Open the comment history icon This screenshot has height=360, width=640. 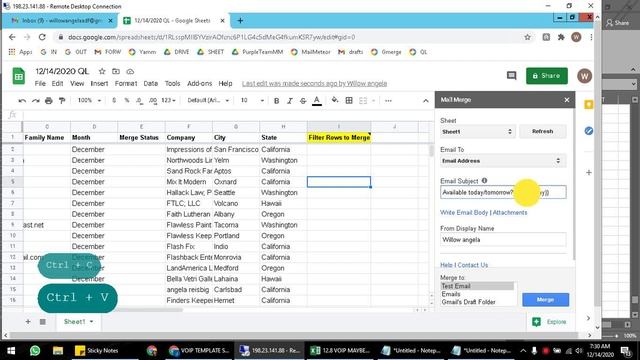511,76
